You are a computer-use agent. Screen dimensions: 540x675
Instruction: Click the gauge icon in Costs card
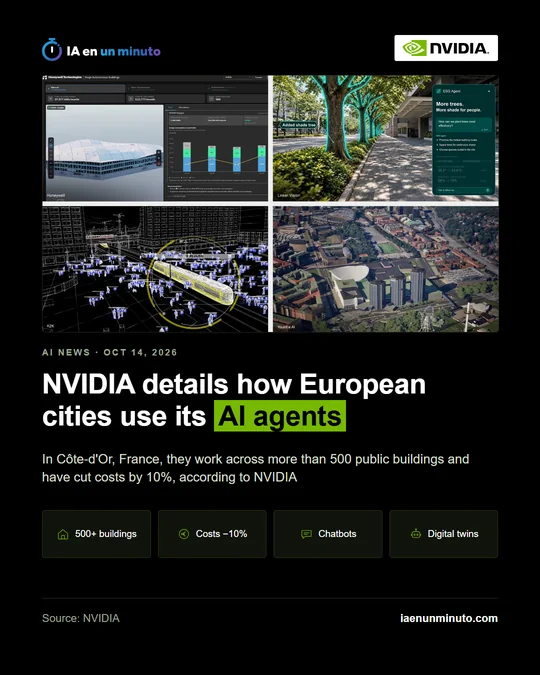click(184, 534)
